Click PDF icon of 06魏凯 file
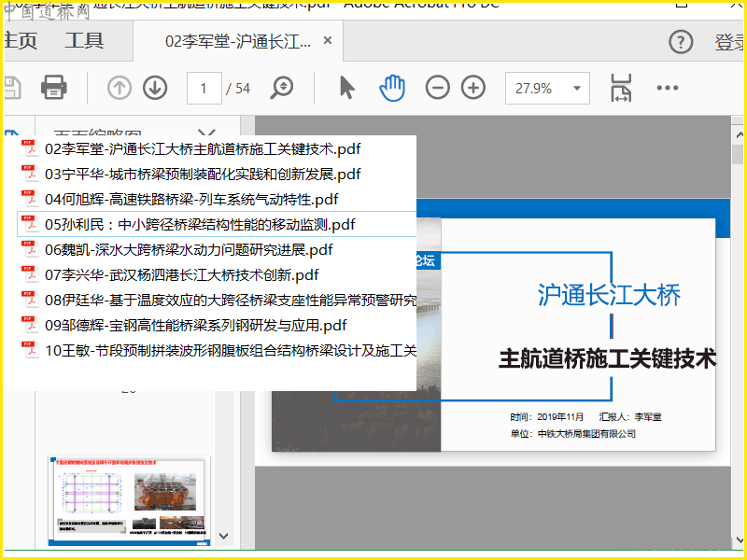 [30, 248]
